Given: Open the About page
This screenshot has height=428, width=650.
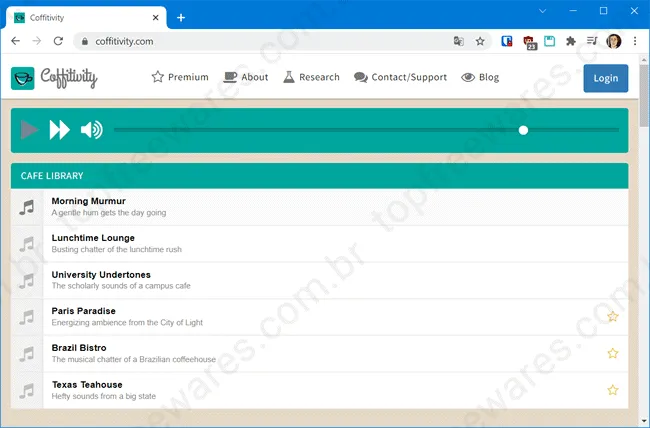Looking at the screenshot, I should click(246, 77).
